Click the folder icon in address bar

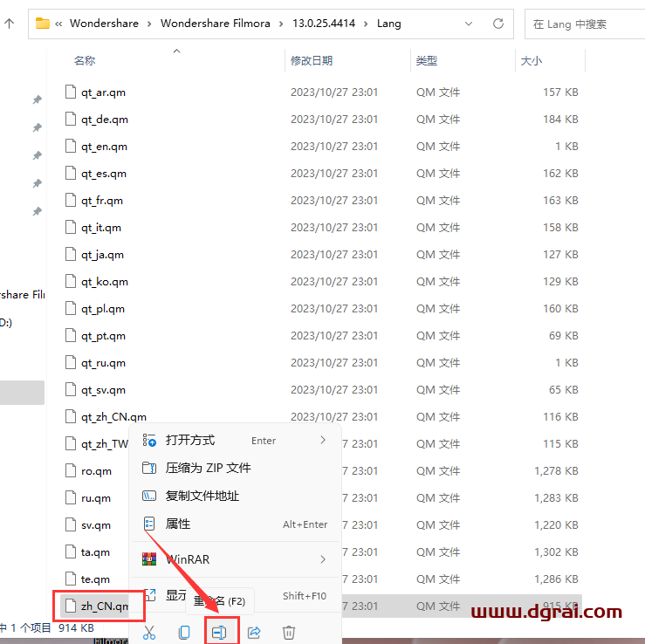[x=43, y=23]
